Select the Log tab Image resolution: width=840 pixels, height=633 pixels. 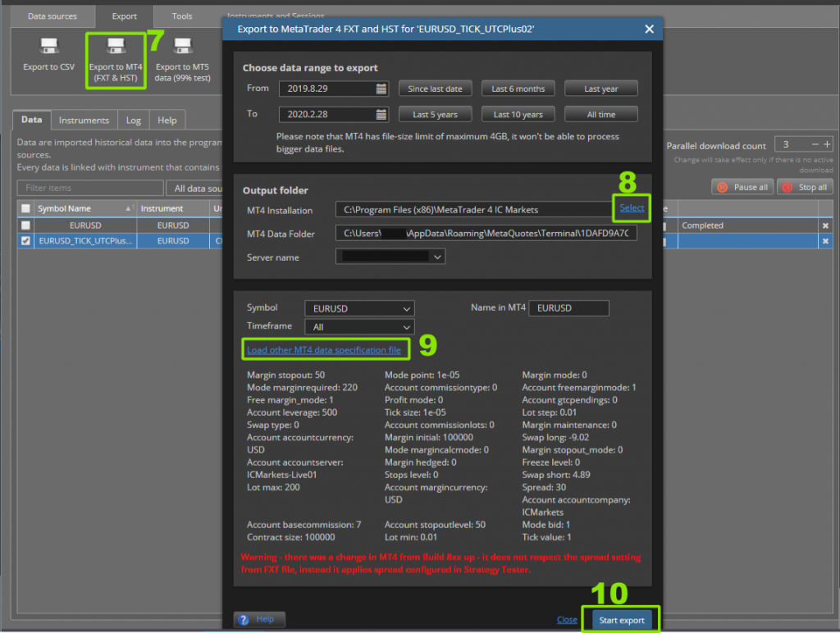click(x=134, y=121)
